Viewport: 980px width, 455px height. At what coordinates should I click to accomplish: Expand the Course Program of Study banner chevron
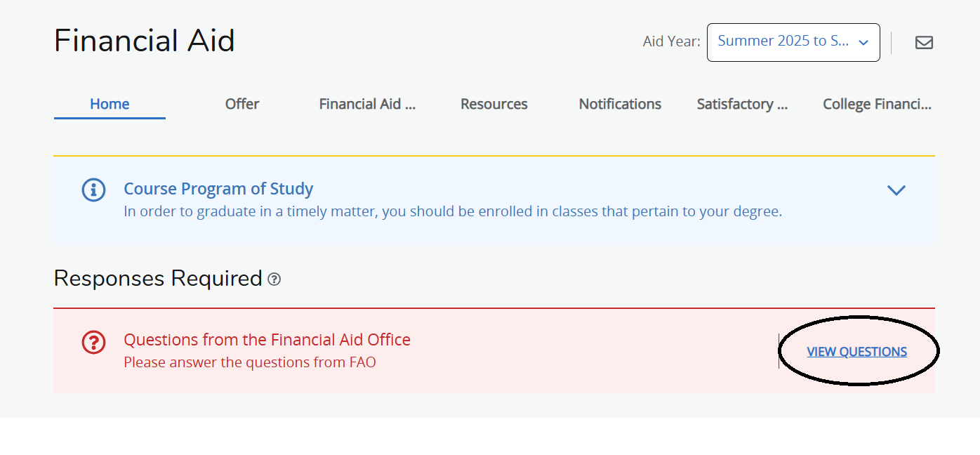(x=896, y=190)
